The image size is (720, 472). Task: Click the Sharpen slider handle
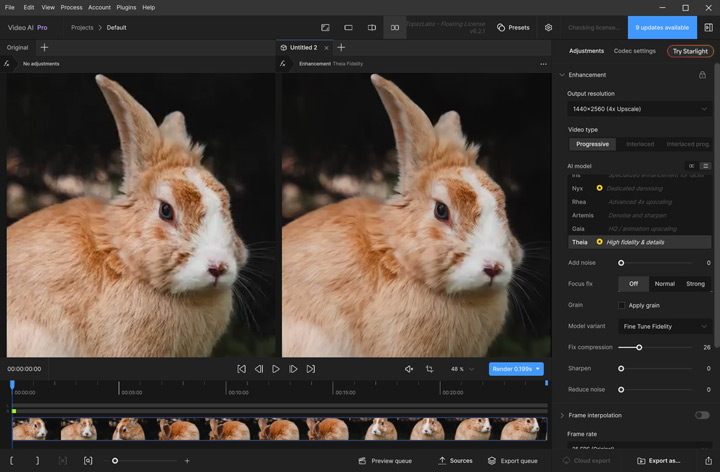621,369
